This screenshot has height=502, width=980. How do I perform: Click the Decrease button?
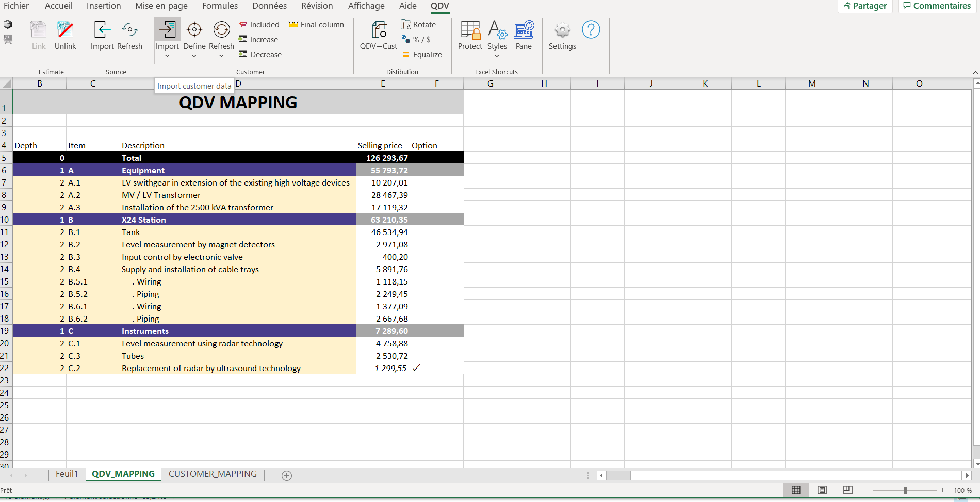[x=260, y=54]
